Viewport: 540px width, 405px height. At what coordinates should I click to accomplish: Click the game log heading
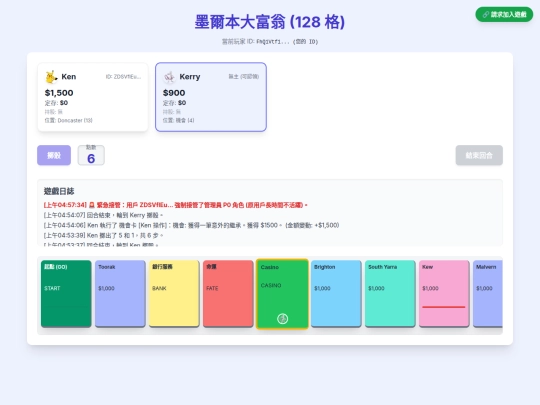coord(59,191)
